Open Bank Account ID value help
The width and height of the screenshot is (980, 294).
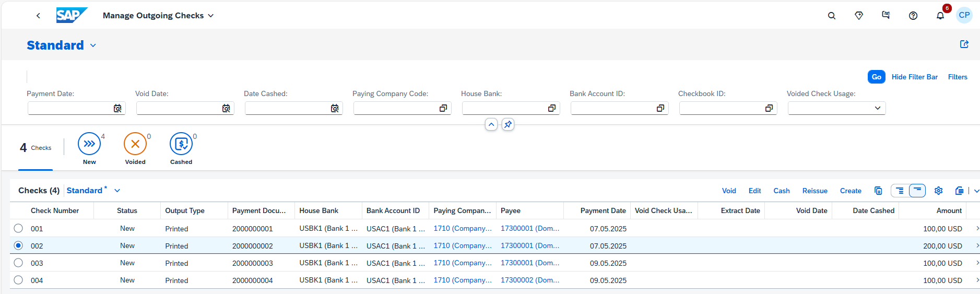660,108
